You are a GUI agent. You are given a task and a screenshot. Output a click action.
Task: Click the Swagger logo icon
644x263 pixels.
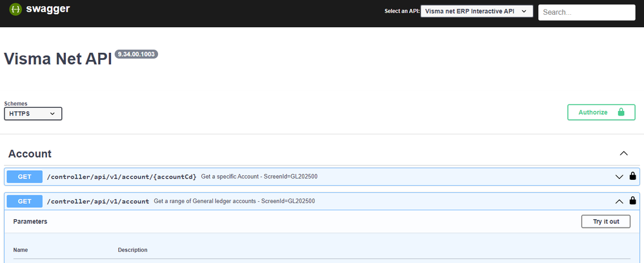(15, 8)
